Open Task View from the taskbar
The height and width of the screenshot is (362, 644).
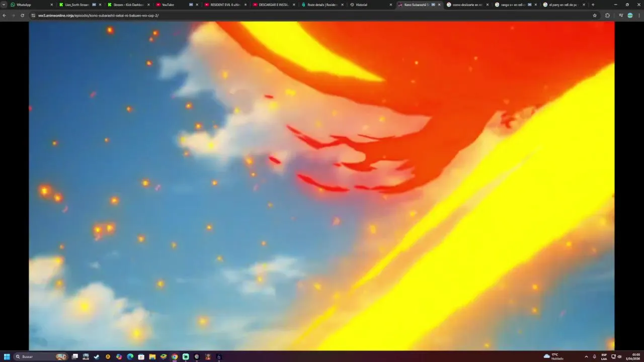75,356
